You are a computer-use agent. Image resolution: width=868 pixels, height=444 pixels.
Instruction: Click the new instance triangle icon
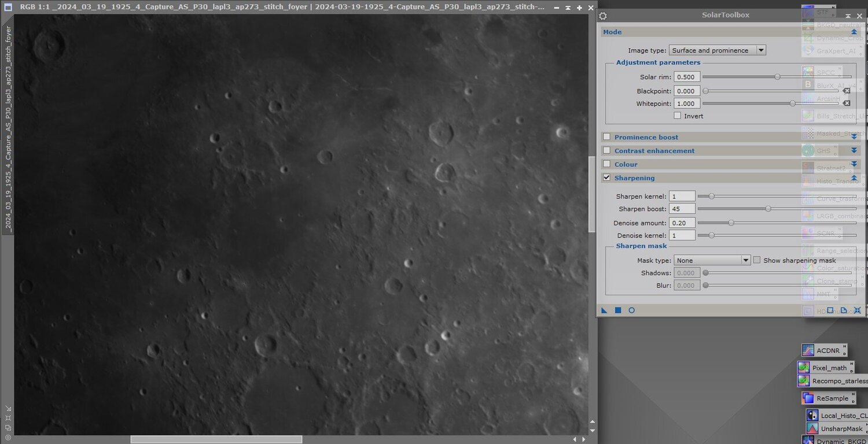click(604, 310)
